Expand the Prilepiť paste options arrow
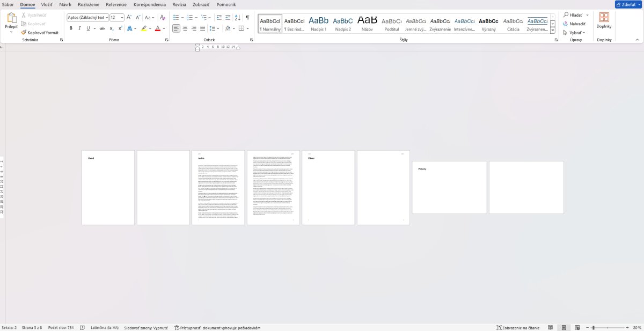The height and width of the screenshot is (331, 644). click(11, 32)
